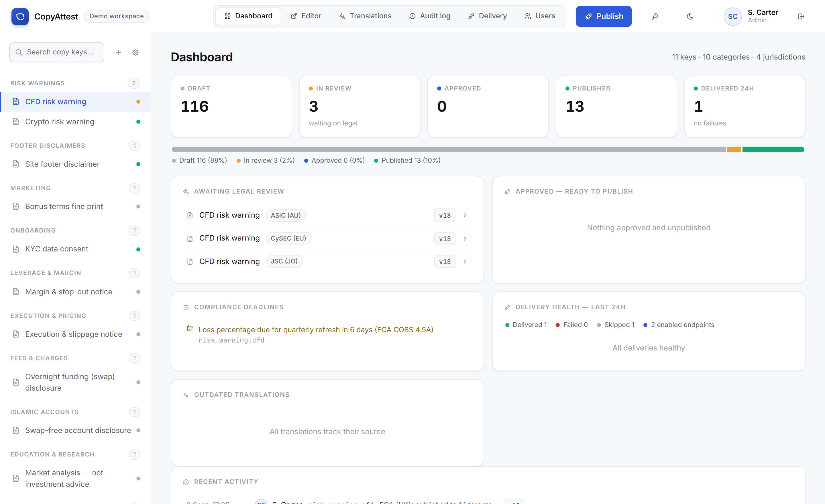Collapse the FOOTER DISCLAIMERS category header
This screenshot has height=504, width=825.
pyautogui.click(x=75, y=145)
